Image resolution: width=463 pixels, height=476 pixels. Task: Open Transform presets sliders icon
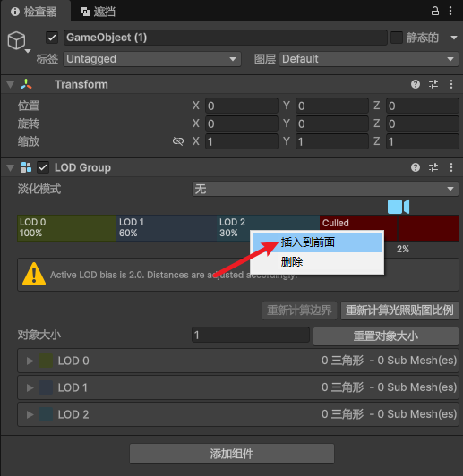coord(433,84)
